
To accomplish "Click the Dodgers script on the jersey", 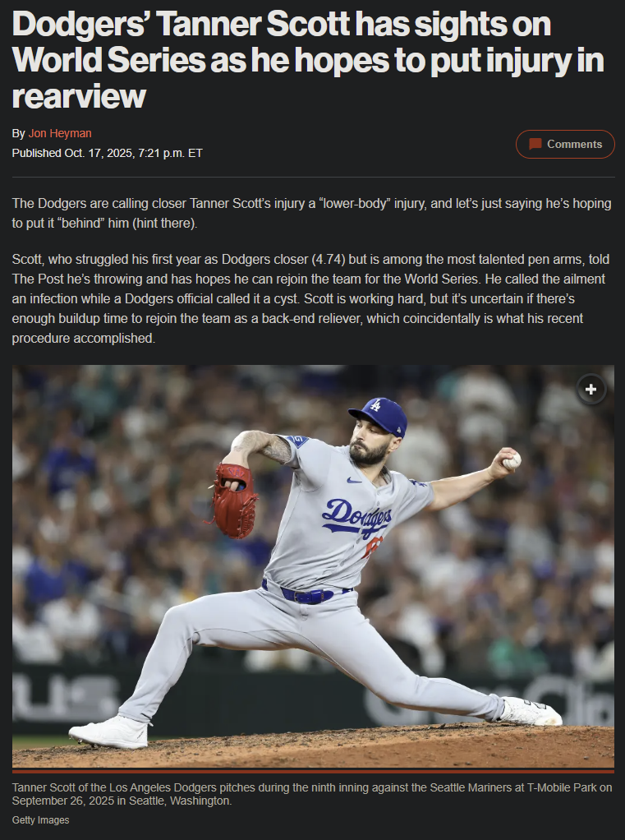I will [x=357, y=518].
